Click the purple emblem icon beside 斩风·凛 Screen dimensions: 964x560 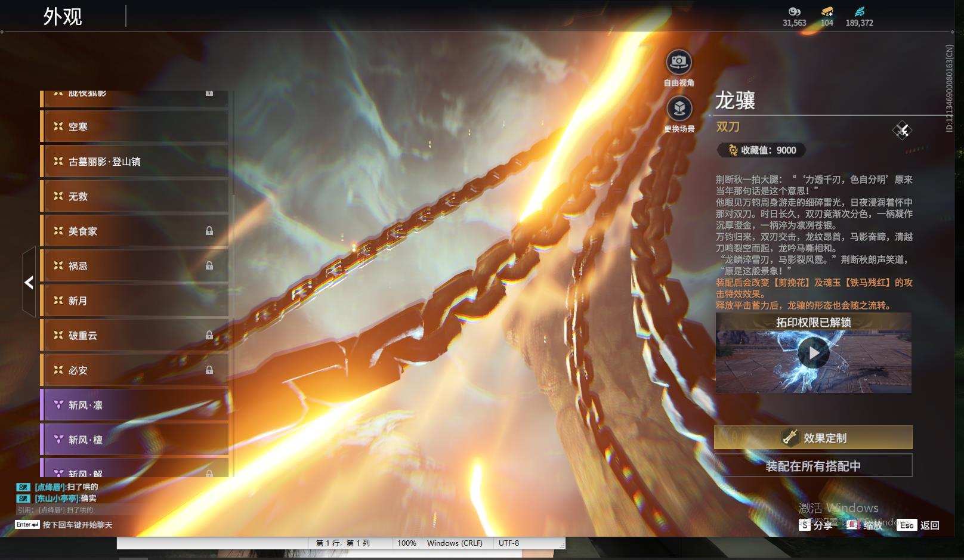click(58, 405)
